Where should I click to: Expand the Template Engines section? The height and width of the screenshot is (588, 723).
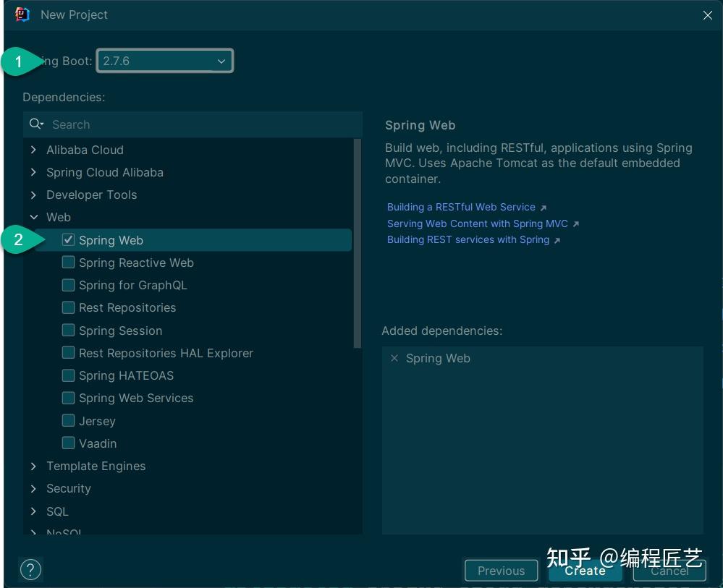pyautogui.click(x=33, y=466)
